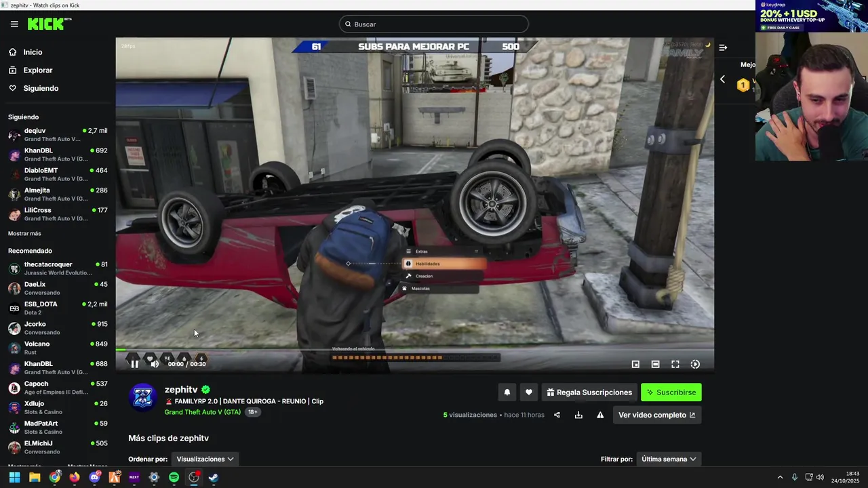Open the purple NEXT app in taskbar
This screenshot has width=868, height=488.
click(134, 477)
